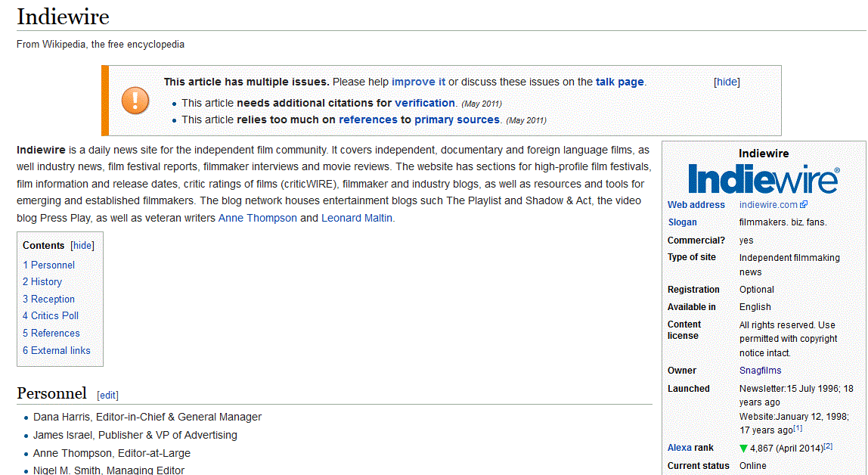Click the 'Indiewire' page title heading
868x475 pixels.
point(63,16)
